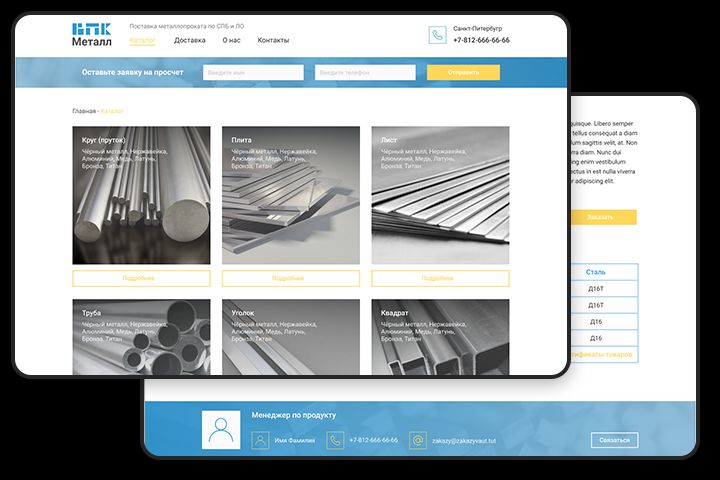Open the Квадрат category image

click(440, 337)
